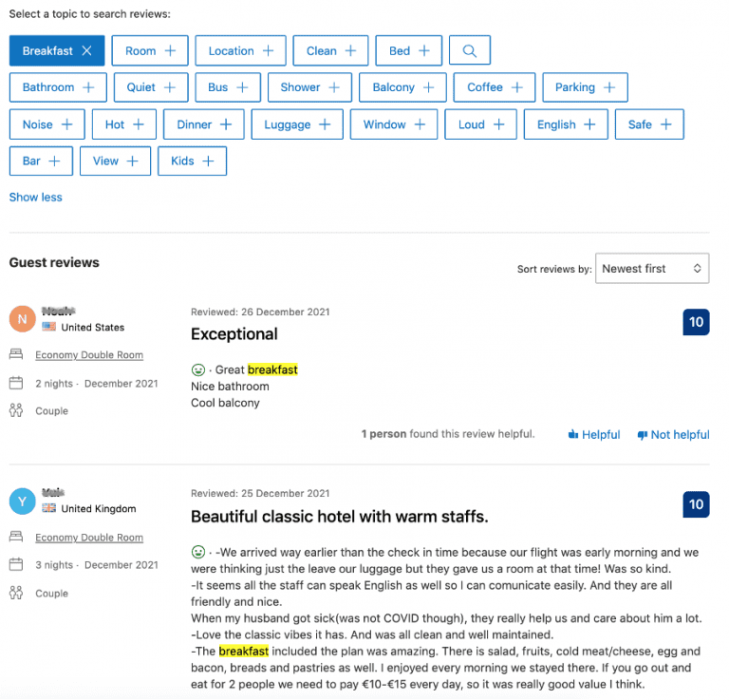Open first review's Economy Double Room link
Image resolution: width=729 pixels, height=700 pixels.
point(89,355)
